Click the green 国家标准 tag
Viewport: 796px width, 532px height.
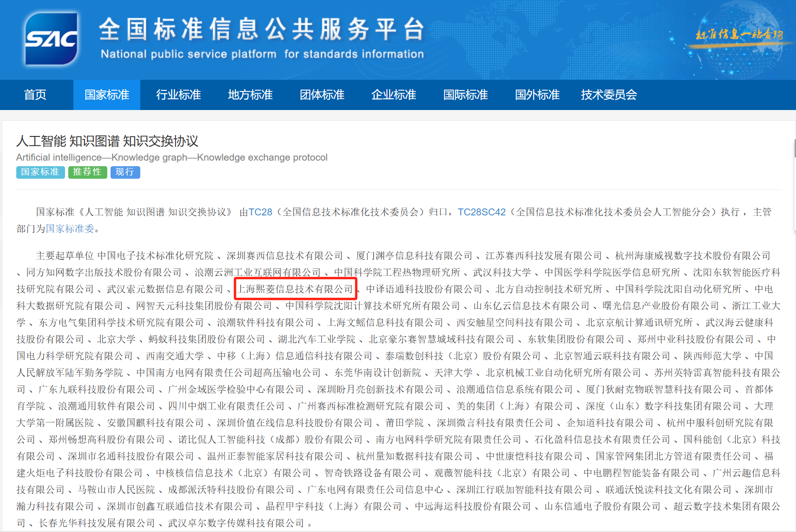pyautogui.click(x=40, y=172)
